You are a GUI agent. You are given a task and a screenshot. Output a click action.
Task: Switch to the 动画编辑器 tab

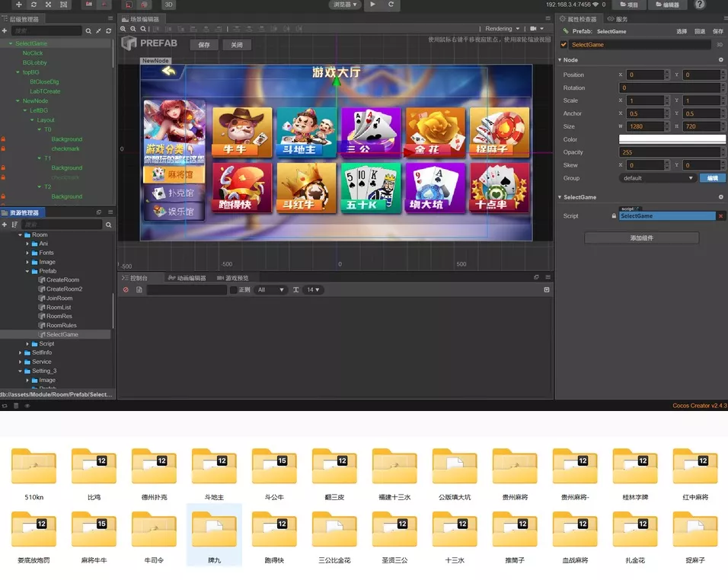coord(188,278)
